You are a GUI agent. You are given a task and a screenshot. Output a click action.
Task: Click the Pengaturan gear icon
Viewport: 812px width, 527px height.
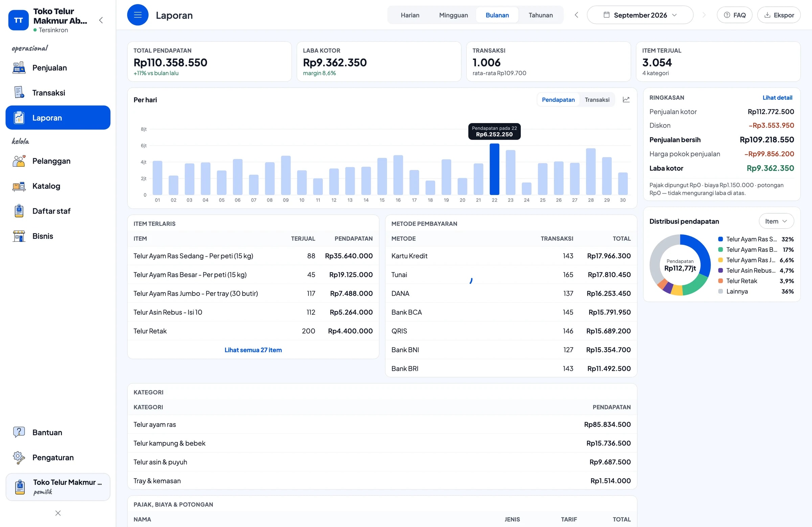(x=19, y=457)
